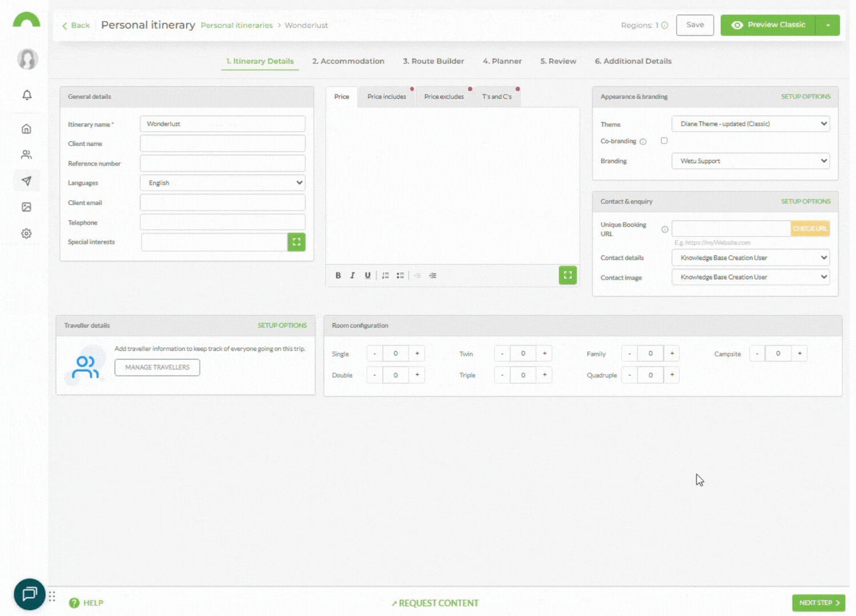Increase the Single room count
Viewport: 856px width, 616px height.
417,354
